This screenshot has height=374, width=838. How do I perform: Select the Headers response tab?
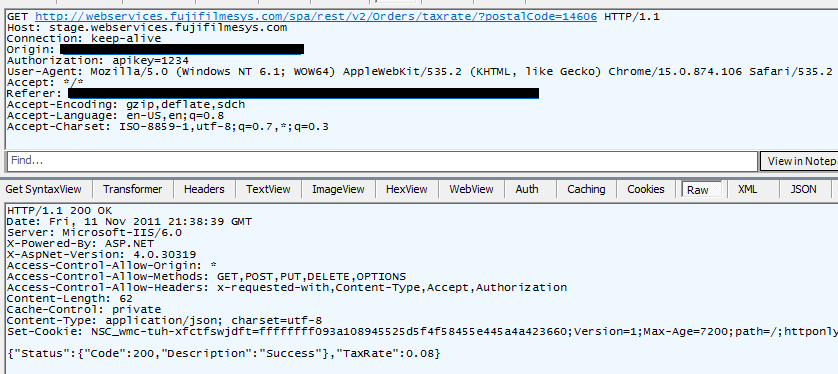coord(204,189)
